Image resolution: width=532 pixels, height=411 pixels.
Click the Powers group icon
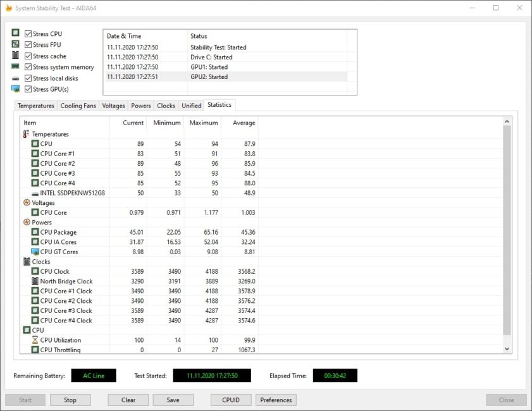[x=26, y=223]
